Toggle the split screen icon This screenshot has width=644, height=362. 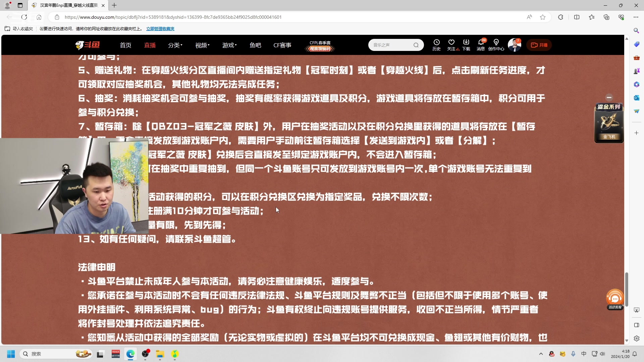(x=577, y=17)
